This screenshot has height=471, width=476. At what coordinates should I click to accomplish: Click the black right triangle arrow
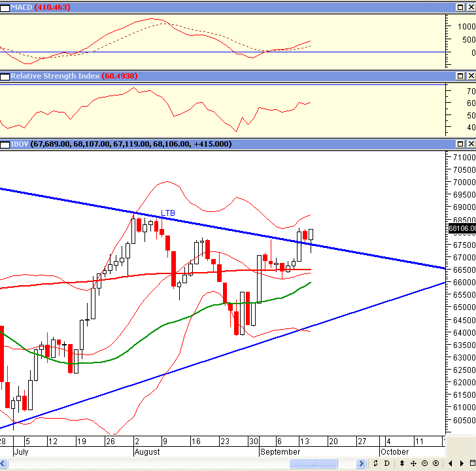click(462, 463)
